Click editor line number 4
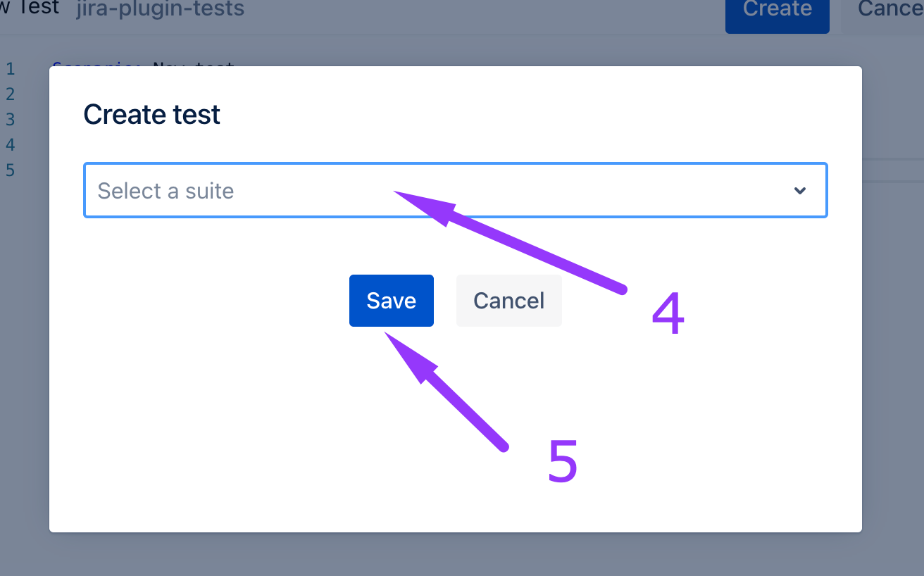Screen dimensions: 924x576 (11, 145)
